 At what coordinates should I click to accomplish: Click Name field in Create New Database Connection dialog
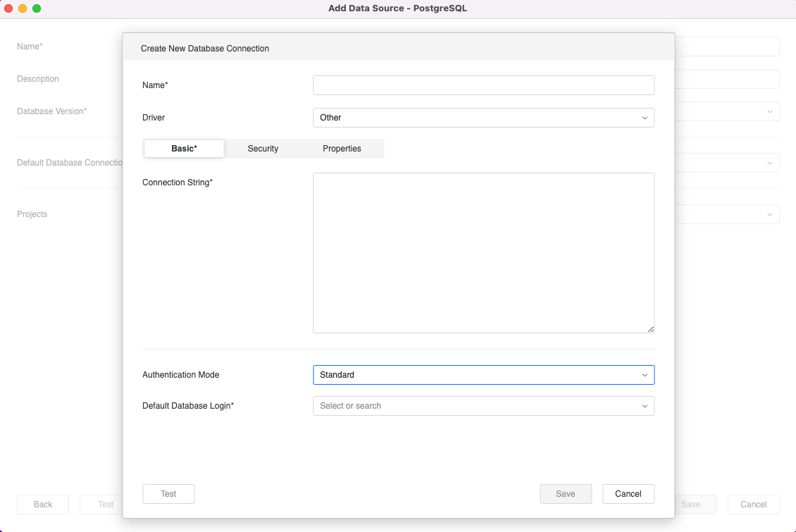pos(483,85)
